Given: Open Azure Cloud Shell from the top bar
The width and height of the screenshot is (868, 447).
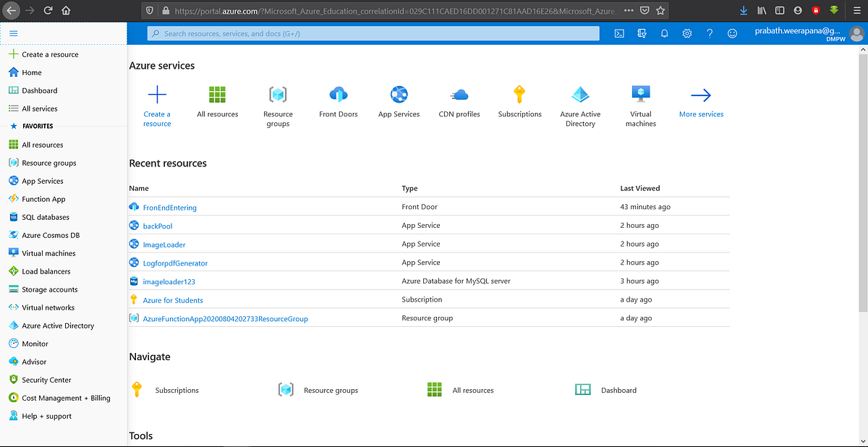Looking at the screenshot, I should [619, 33].
